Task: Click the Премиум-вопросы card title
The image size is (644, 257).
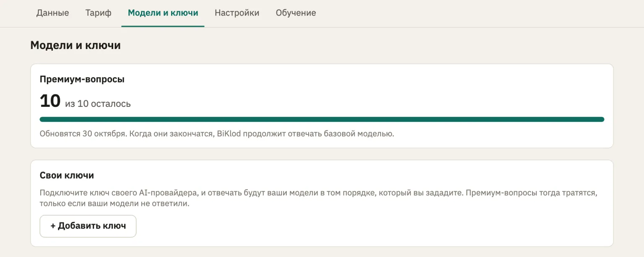Action: pos(82,79)
